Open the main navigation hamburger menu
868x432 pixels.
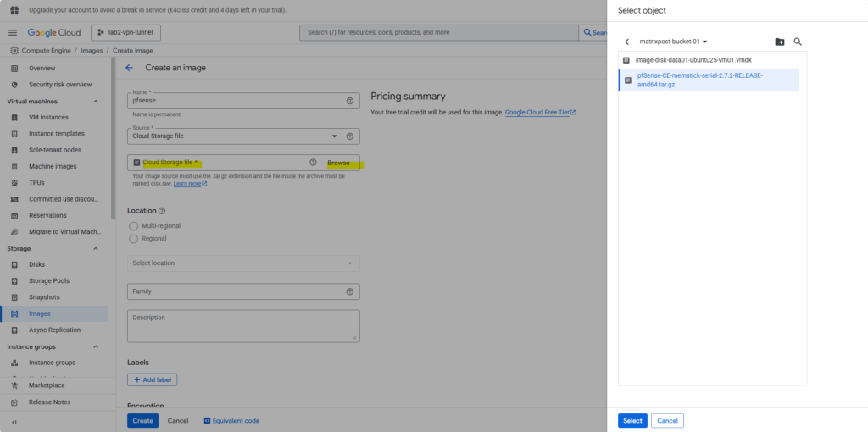coord(13,32)
